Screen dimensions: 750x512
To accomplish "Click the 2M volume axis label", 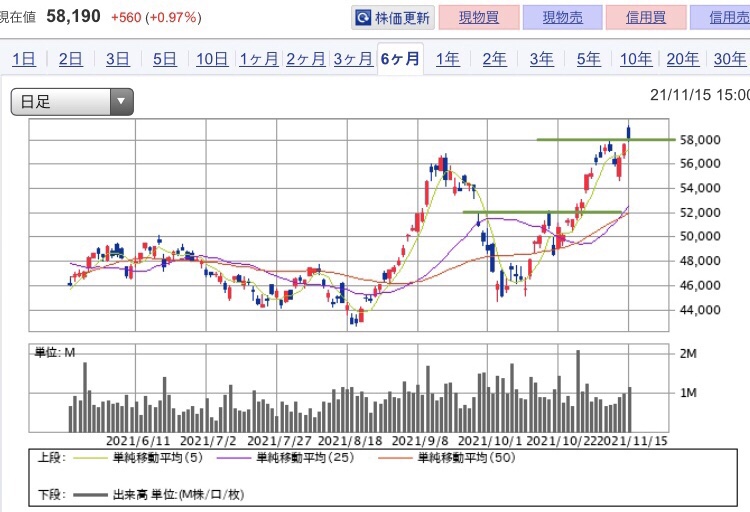I will pos(688,354).
